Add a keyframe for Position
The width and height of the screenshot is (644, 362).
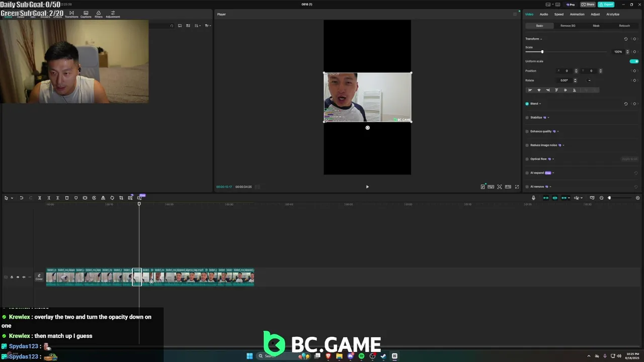click(x=634, y=71)
